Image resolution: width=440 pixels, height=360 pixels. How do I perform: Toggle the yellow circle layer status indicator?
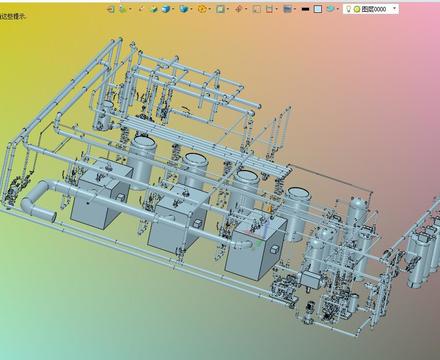(357, 9)
